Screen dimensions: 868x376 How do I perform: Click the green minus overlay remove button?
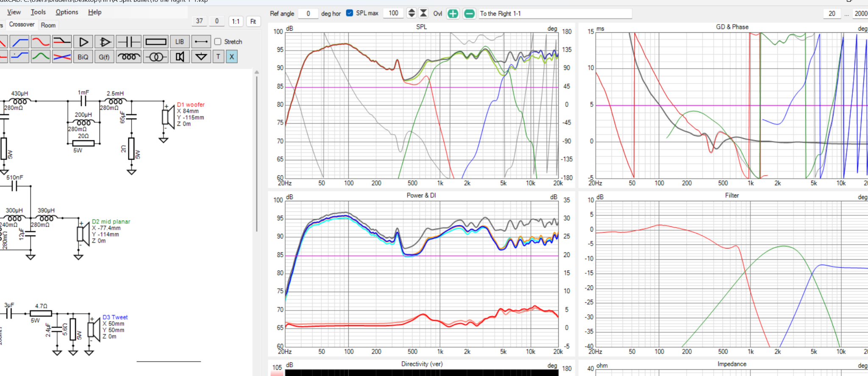point(469,14)
